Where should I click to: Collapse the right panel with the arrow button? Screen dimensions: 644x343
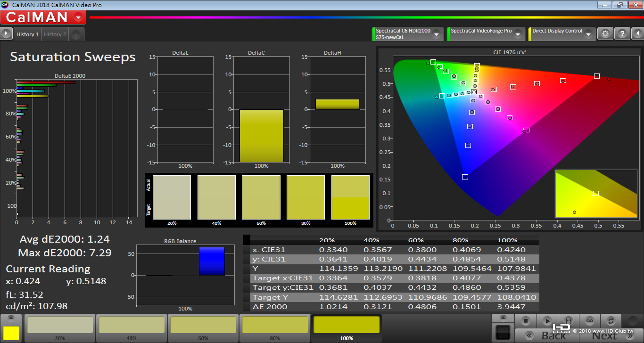[x=637, y=34]
